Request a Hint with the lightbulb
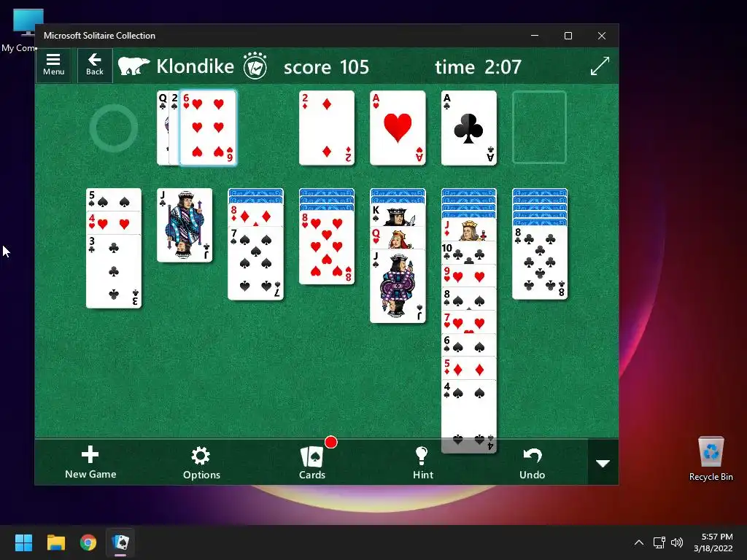The image size is (747, 560). pyautogui.click(x=422, y=462)
